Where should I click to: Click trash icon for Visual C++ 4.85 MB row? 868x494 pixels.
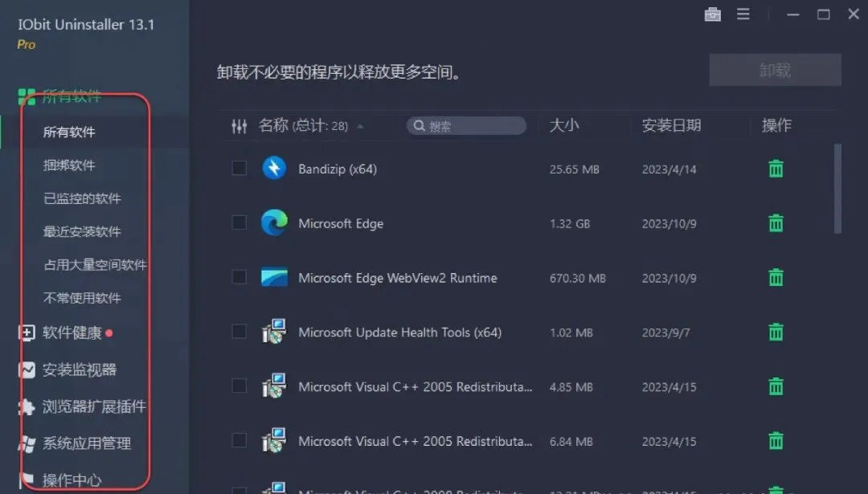click(776, 386)
